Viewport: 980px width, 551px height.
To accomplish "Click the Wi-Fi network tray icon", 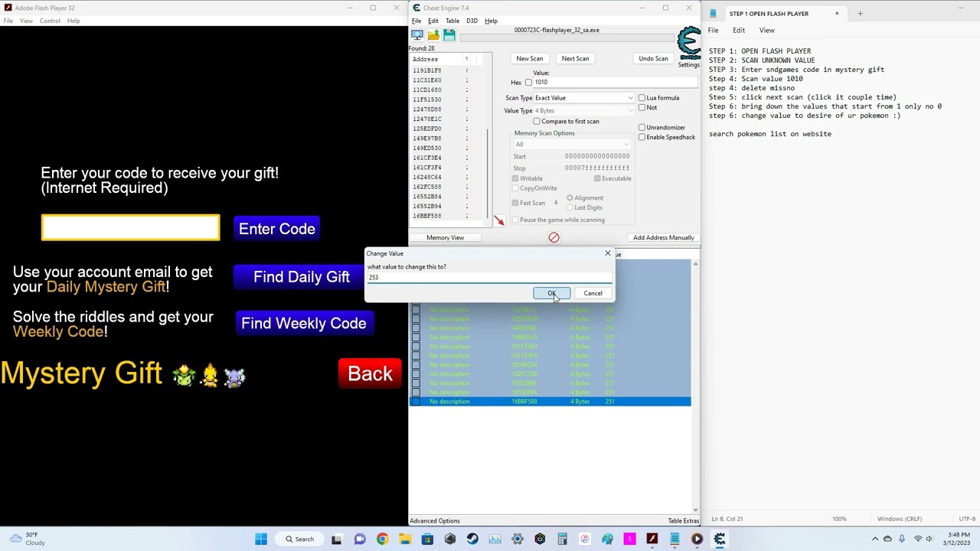I will (x=918, y=539).
